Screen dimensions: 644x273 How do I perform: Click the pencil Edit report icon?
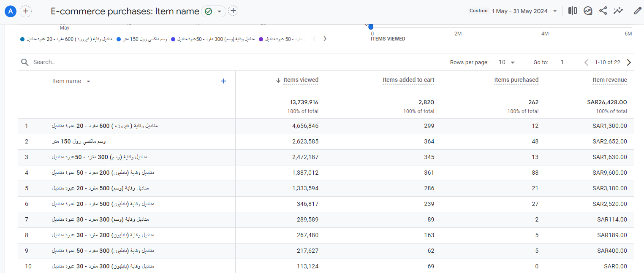pos(637,11)
